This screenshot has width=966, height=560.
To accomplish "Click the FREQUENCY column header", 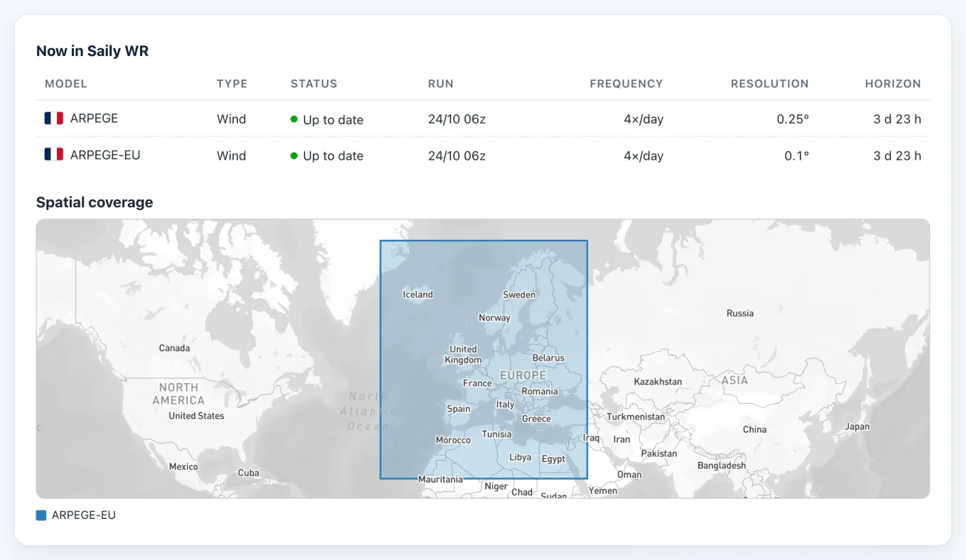I will [626, 84].
